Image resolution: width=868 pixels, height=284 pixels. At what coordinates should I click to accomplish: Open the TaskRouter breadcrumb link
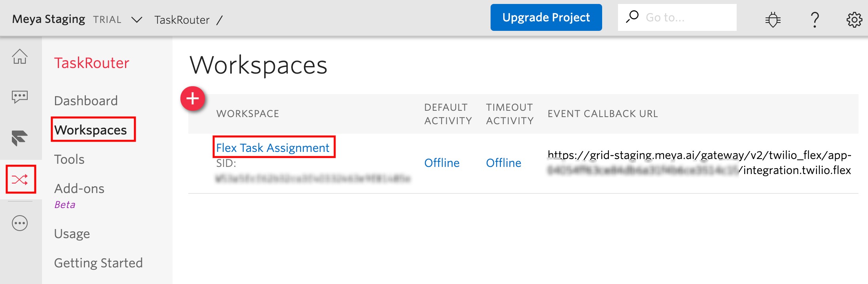(x=182, y=20)
